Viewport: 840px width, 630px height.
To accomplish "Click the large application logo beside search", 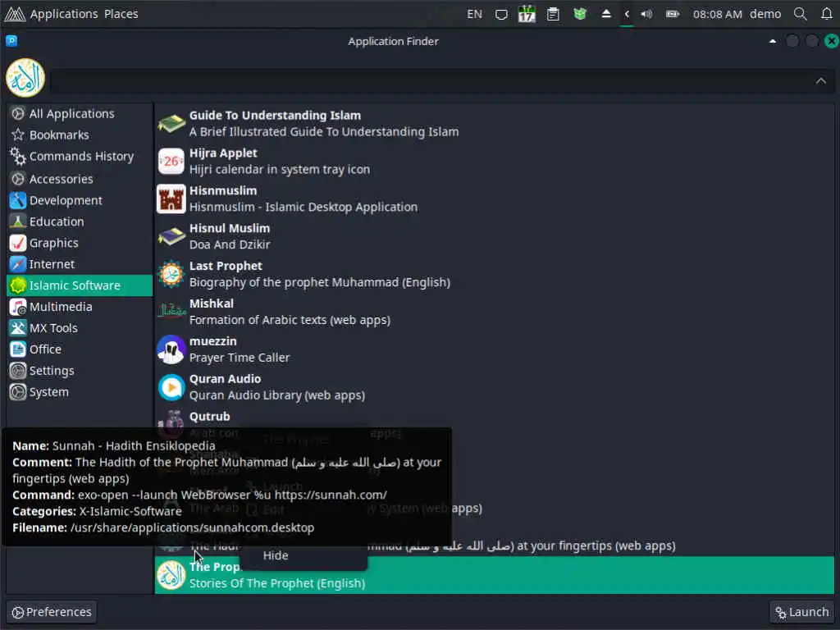I will point(25,78).
